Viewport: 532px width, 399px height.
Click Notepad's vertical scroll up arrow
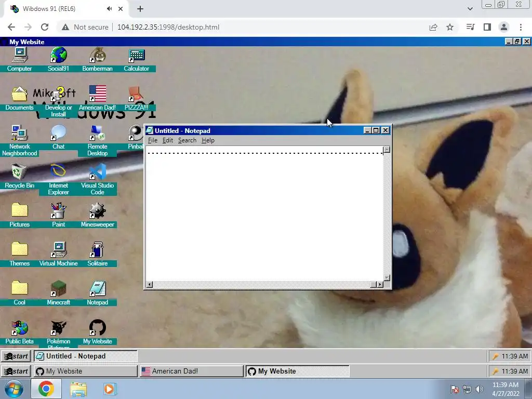coord(387,150)
